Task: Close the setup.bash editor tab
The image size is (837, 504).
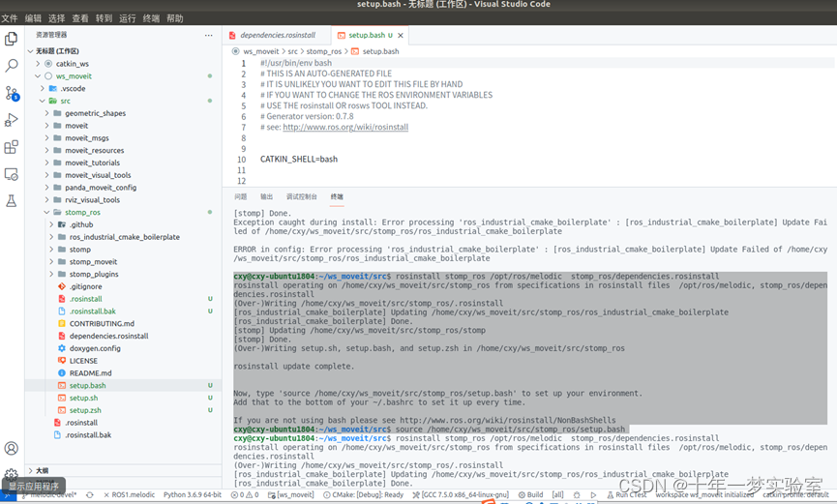Action: (401, 35)
